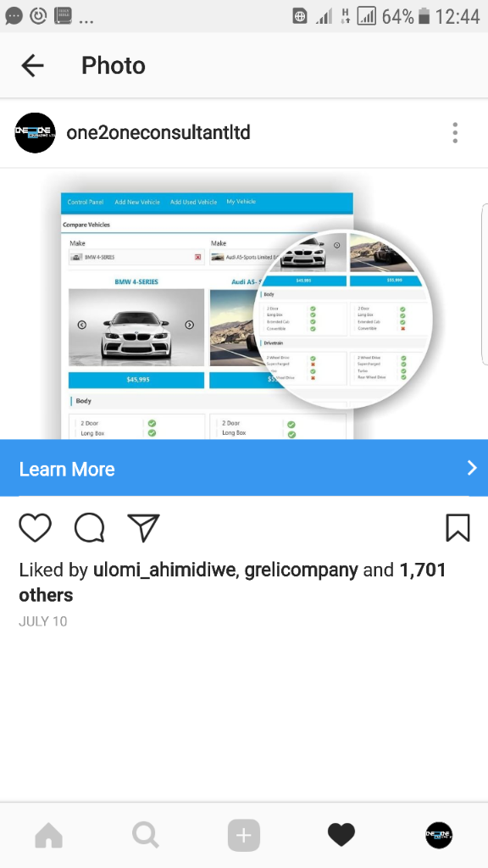View the 1,701 others likes list

pos(232,582)
